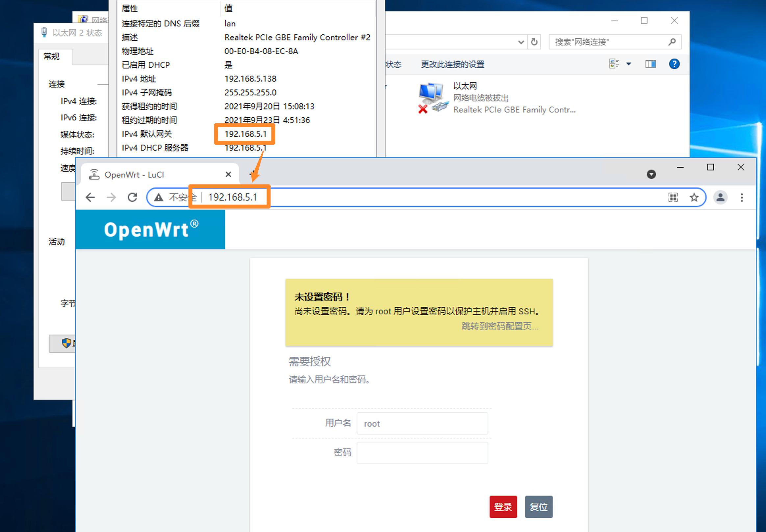
Task: Open the view options dropdown arrow
Action: pyautogui.click(x=629, y=64)
